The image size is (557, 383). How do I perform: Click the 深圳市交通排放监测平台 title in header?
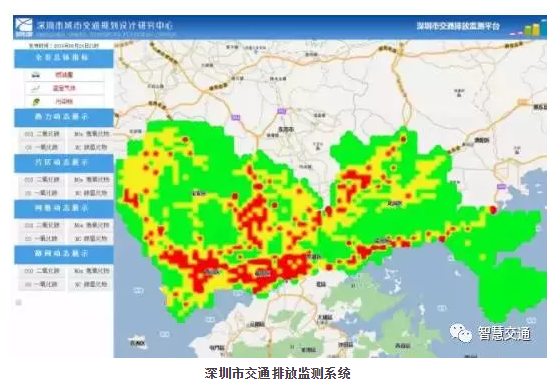[x=458, y=26]
